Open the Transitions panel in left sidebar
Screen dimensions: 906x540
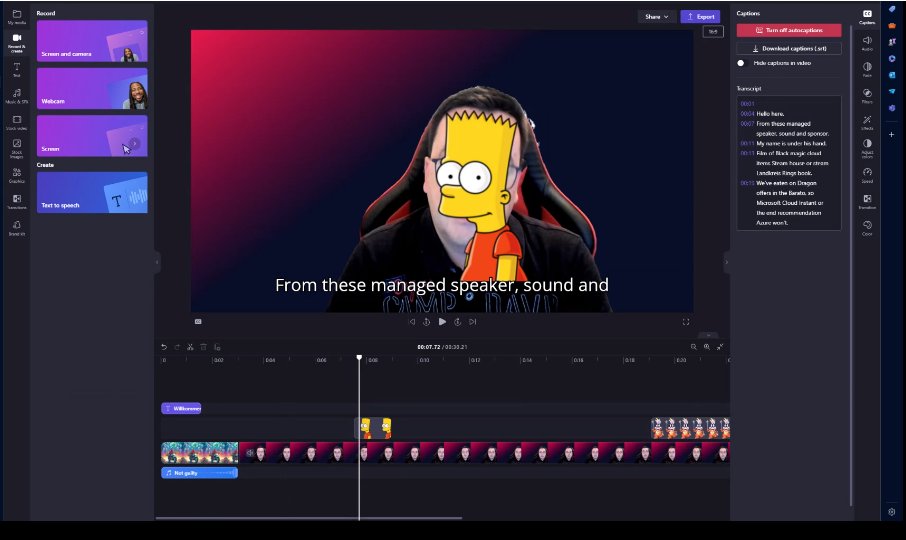coord(17,202)
